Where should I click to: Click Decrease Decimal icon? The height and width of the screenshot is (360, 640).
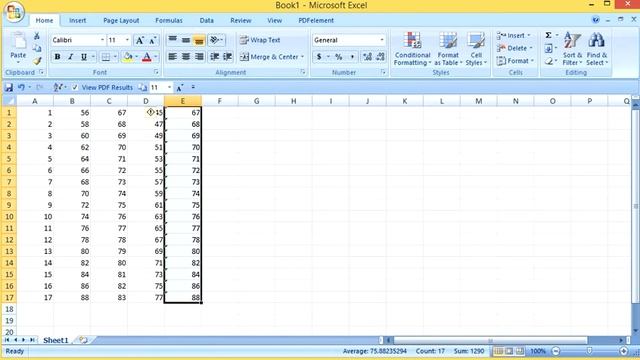click(x=380, y=57)
